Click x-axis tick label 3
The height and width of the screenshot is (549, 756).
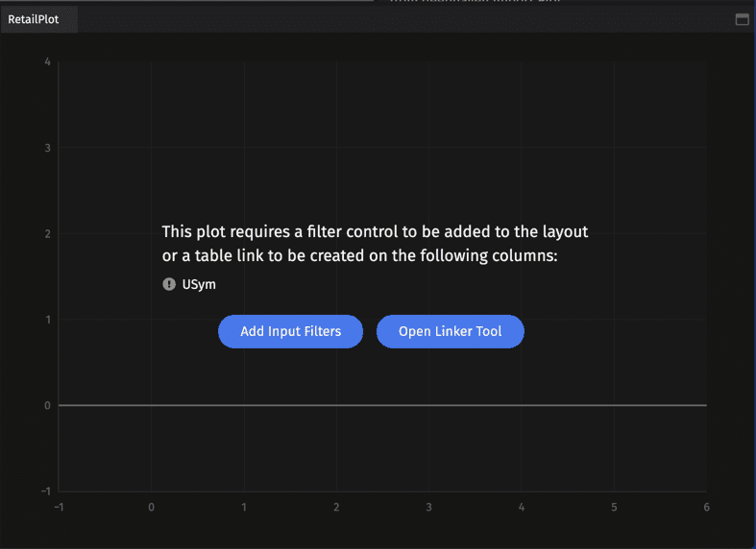click(428, 507)
